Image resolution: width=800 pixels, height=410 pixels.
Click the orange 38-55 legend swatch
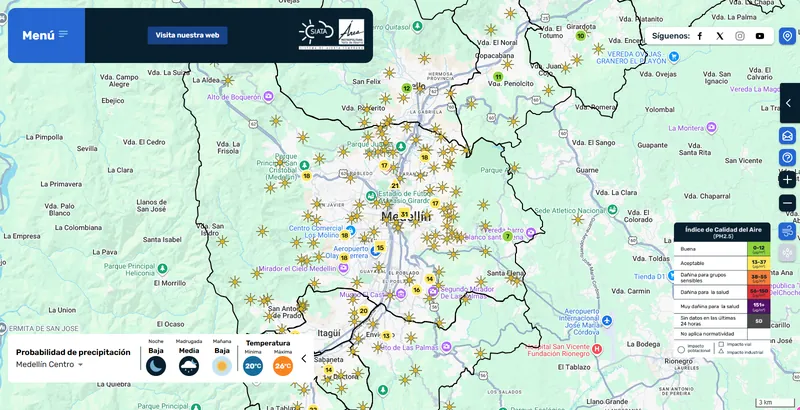[x=758, y=277]
